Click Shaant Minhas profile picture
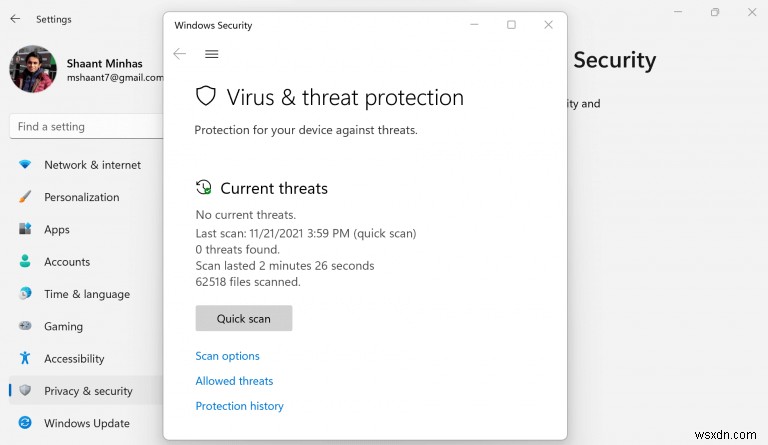The height and width of the screenshot is (445, 768). point(33,69)
